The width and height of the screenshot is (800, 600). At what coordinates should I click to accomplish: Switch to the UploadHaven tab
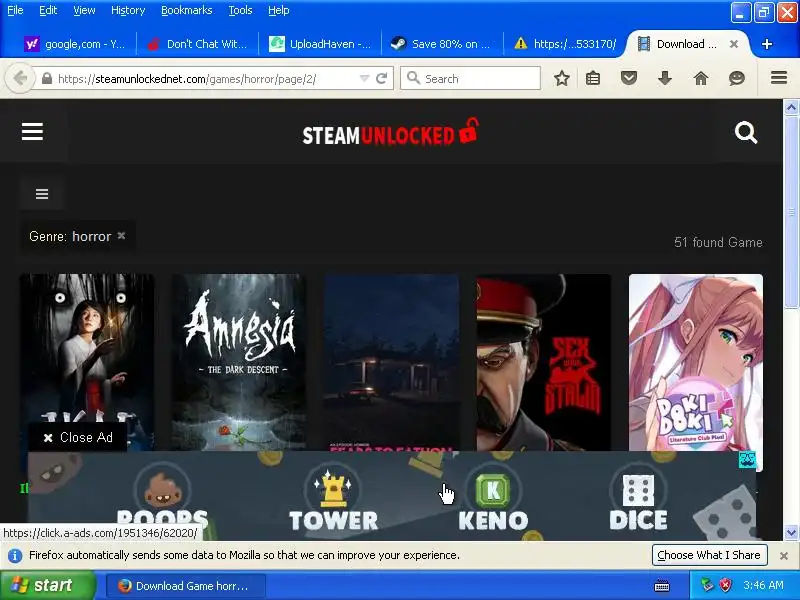pyautogui.click(x=320, y=44)
